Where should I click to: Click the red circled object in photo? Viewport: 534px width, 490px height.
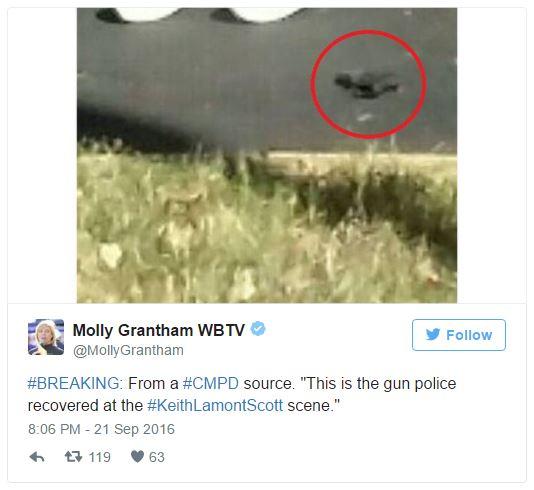[x=368, y=84]
